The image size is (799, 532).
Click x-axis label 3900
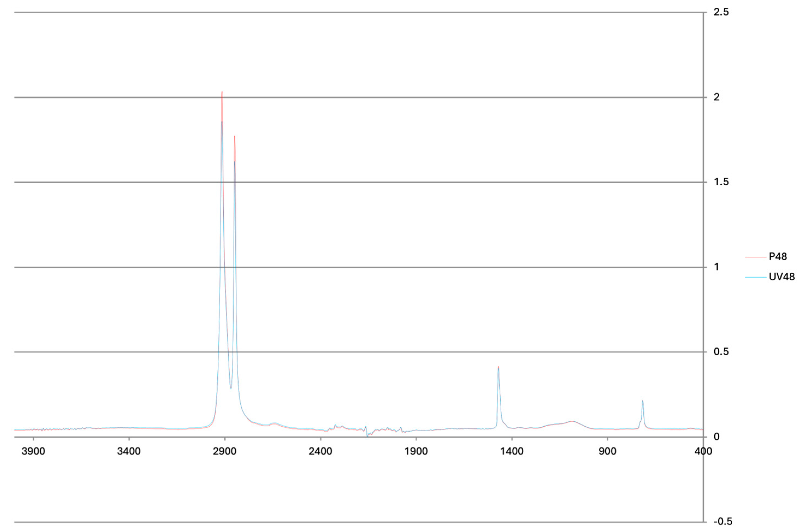33,451
